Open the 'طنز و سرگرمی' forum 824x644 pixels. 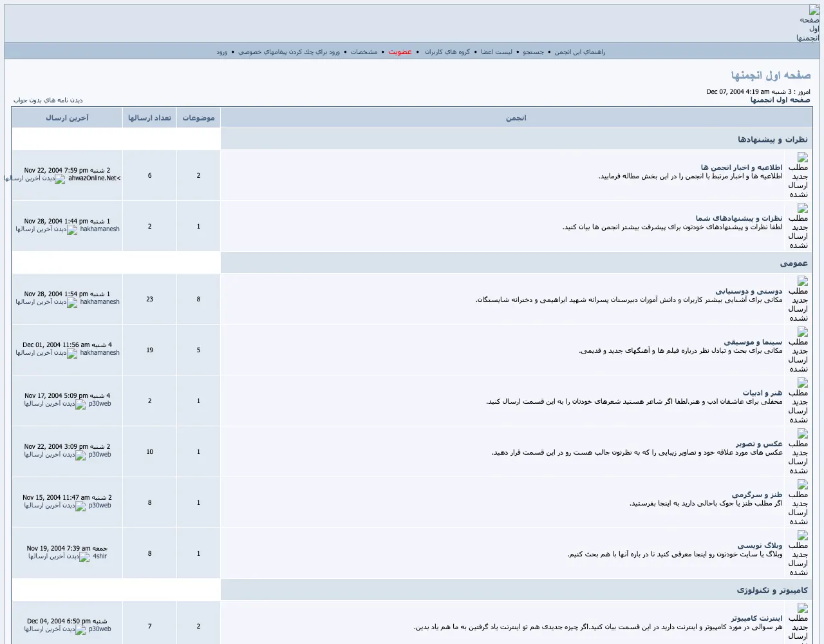pyautogui.click(x=757, y=495)
